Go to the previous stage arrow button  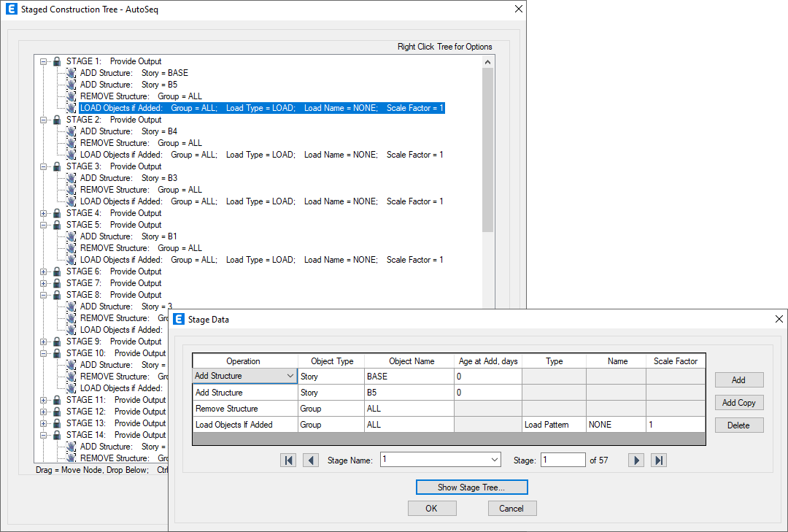(311, 460)
